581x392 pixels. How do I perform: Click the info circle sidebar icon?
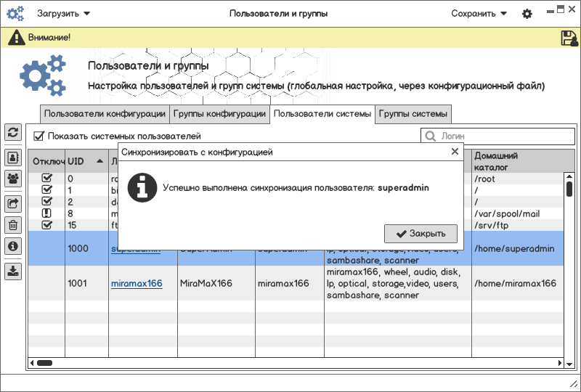click(x=13, y=246)
